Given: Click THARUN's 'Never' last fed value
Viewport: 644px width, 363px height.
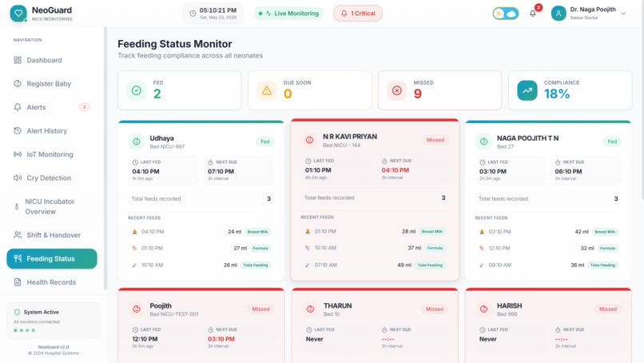Looking at the screenshot, I should coord(314,339).
